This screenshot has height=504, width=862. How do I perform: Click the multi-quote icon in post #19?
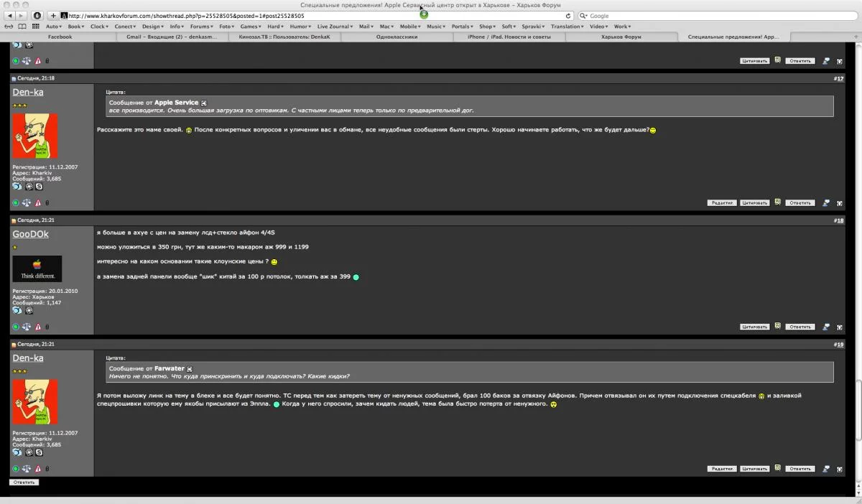click(777, 469)
